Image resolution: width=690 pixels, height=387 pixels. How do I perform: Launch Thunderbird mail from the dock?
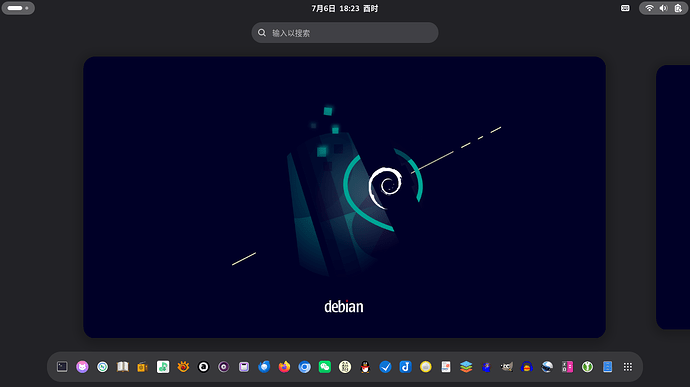pyautogui.click(x=264, y=367)
